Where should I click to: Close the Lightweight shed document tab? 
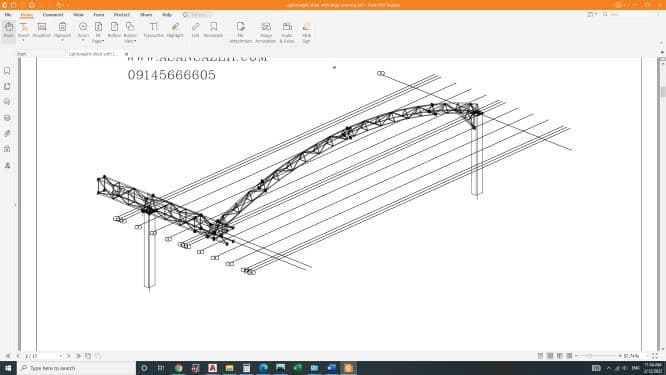126,54
